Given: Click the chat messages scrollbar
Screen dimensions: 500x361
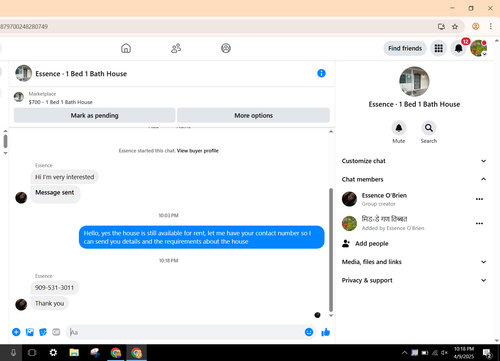Looking at the screenshot, I should click(331, 249).
